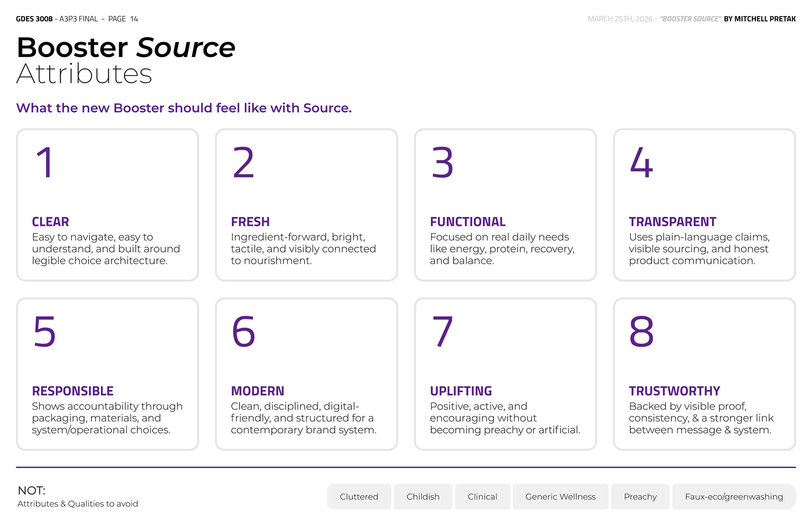The height and width of the screenshot is (525, 812).
Task: Click the large number 4 on the TRANSPARENT card
Action: tap(642, 163)
